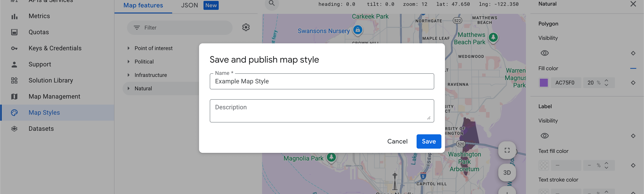This screenshot has width=644, height=194.
Task: Increase Fill color opacity with up arrow
Action: click(606, 80)
